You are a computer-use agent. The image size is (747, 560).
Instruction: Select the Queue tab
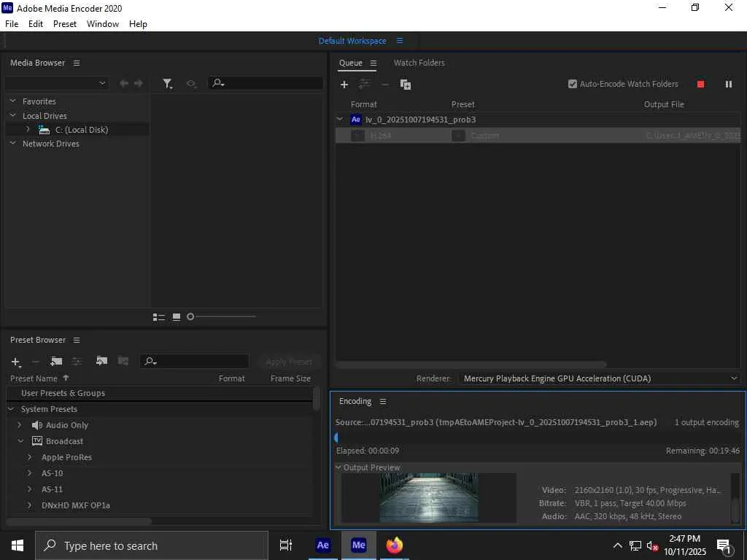tap(351, 63)
